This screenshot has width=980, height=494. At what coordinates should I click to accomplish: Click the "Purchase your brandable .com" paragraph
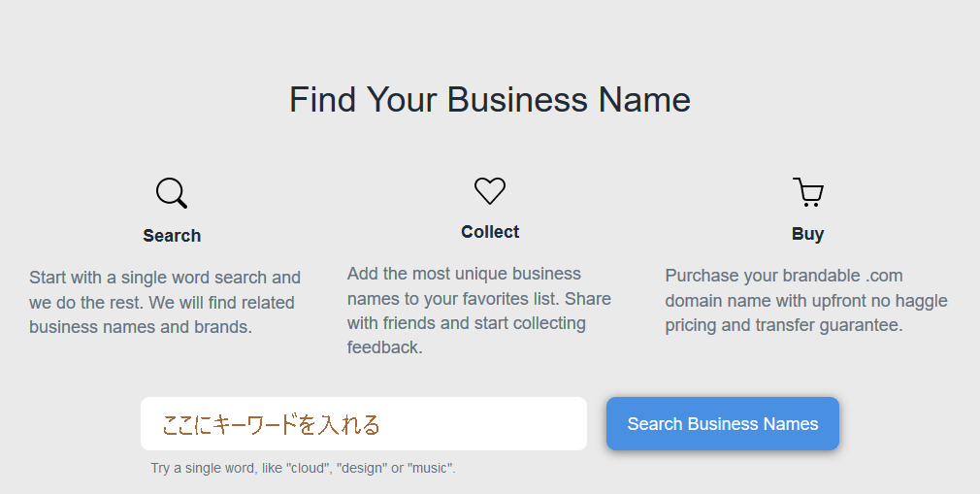[806, 301]
